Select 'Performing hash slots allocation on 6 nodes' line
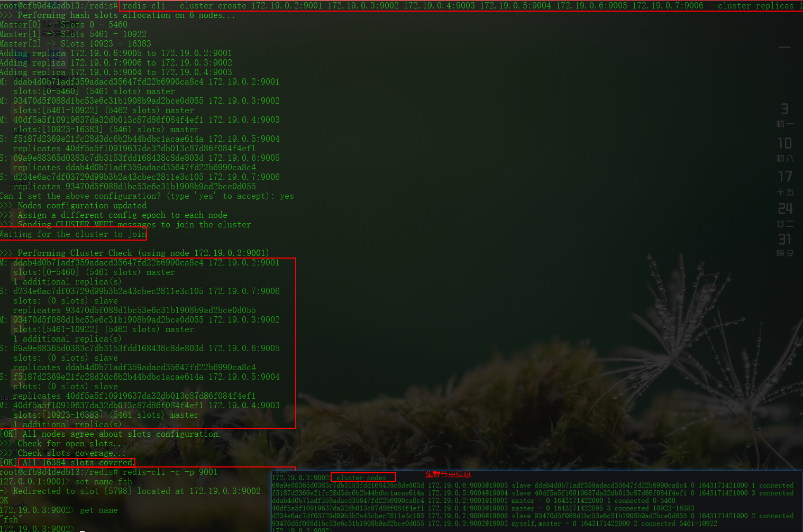This screenshot has height=532, width=803. click(117, 15)
